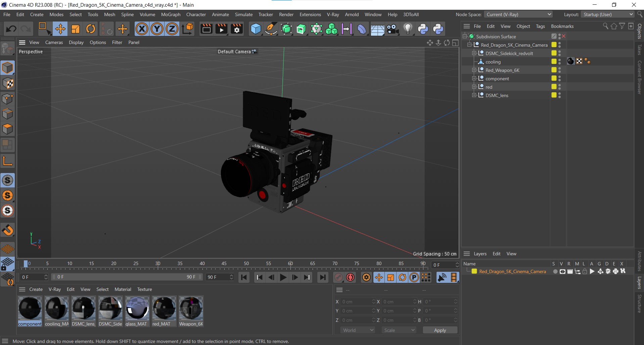This screenshot has height=345, width=644.
Task: Add a Cube primitive object
Action: tap(256, 29)
